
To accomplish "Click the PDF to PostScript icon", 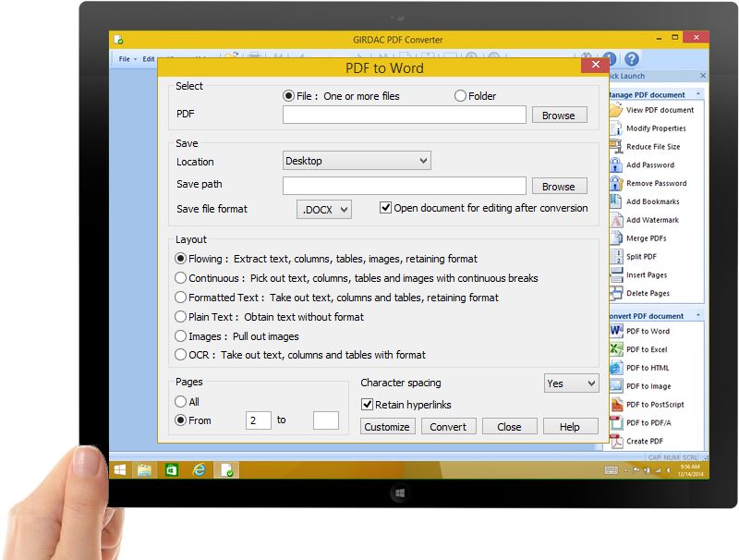I will click(616, 405).
